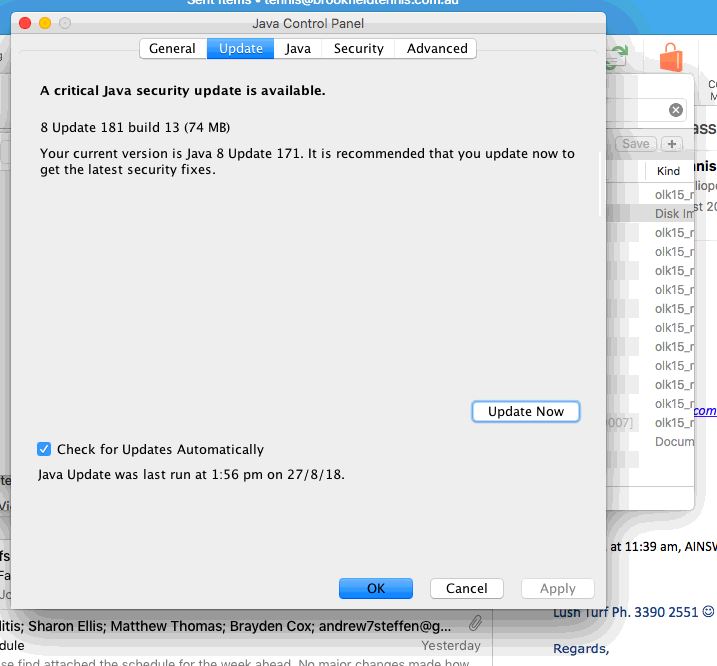Select the Docum row in file list
The image size is (717, 666).
tap(650, 442)
